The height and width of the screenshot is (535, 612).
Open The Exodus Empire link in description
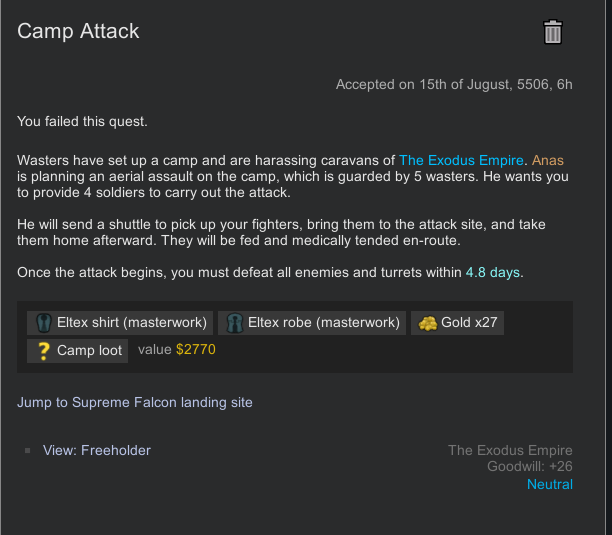pyautogui.click(x=461, y=160)
